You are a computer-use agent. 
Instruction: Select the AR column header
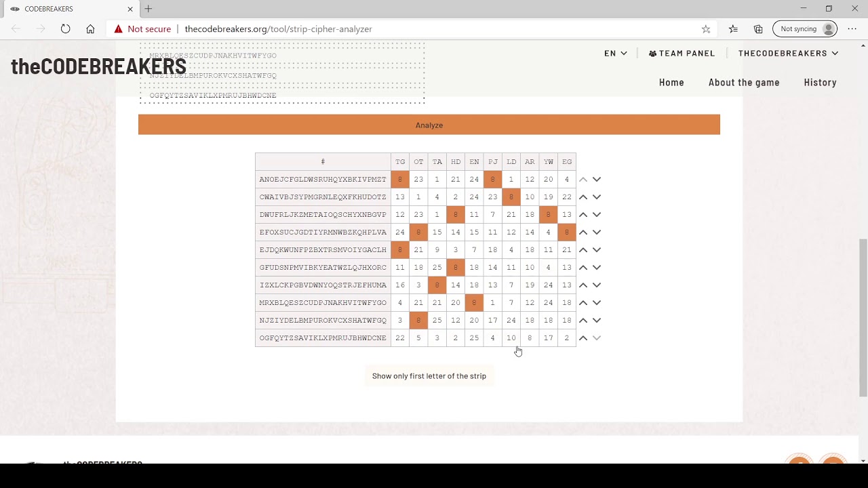click(530, 162)
